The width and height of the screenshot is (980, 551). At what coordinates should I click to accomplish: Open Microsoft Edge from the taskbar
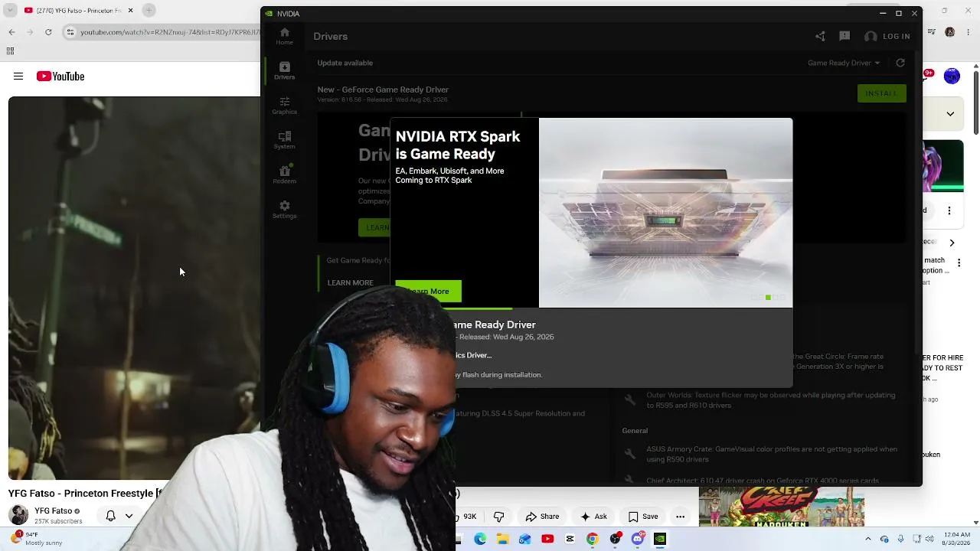point(480,539)
